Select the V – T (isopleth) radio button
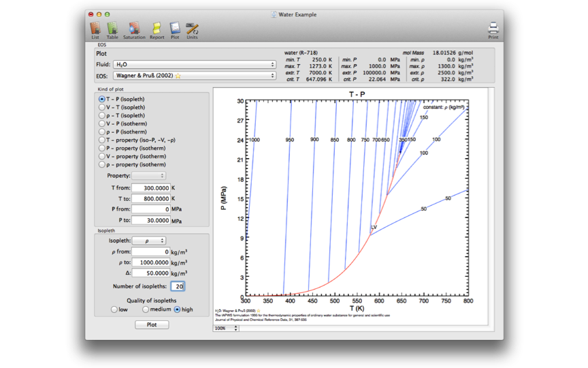This screenshot has height=368, width=588. pos(102,107)
